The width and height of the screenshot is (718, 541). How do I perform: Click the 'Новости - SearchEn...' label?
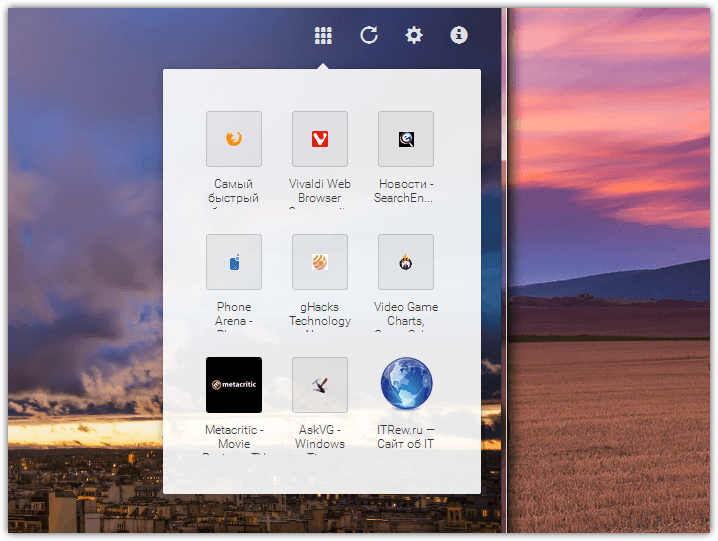pos(404,191)
